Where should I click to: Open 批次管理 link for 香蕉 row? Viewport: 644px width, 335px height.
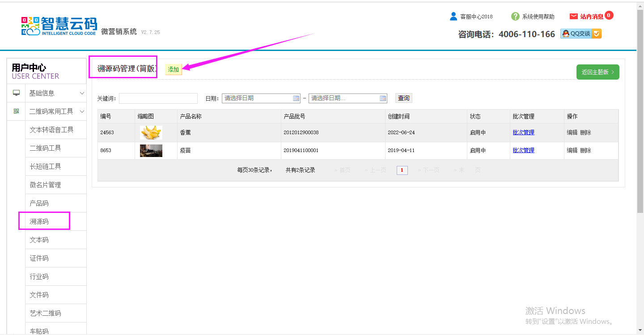pyautogui.click(x=523, y=132)
